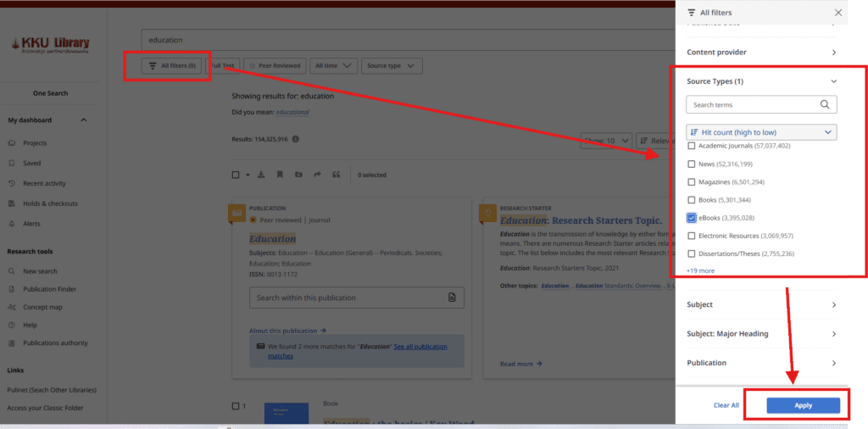Screen dimensions: 868x429
Task: Open Saved in My dashboard
Action: [x=32, y=163]
